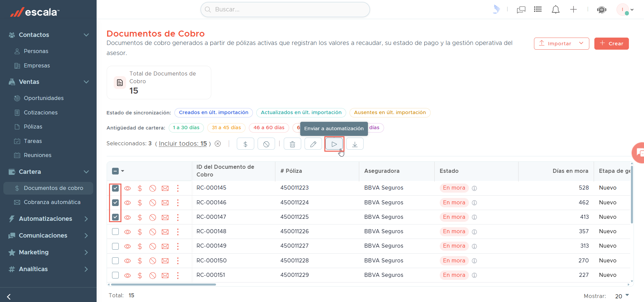Uncheck the checkbox for RC-000146
The image size is (644, 302).
[115, 203]
